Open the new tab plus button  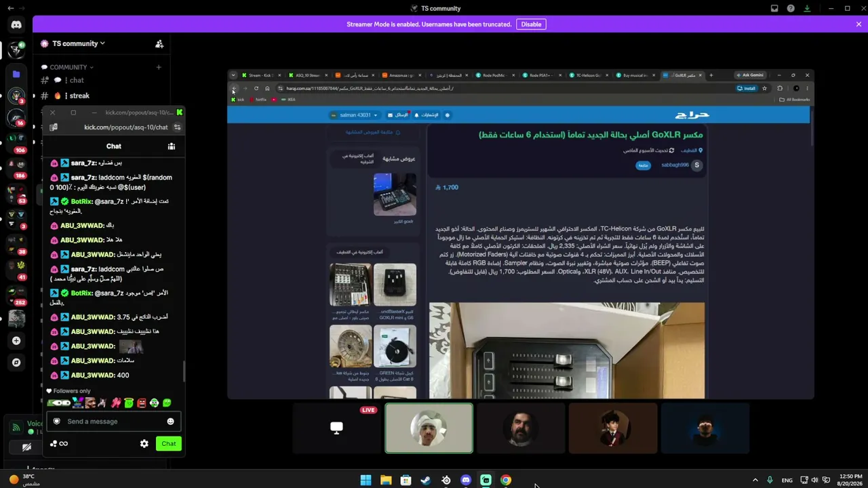tap(711, 75)
